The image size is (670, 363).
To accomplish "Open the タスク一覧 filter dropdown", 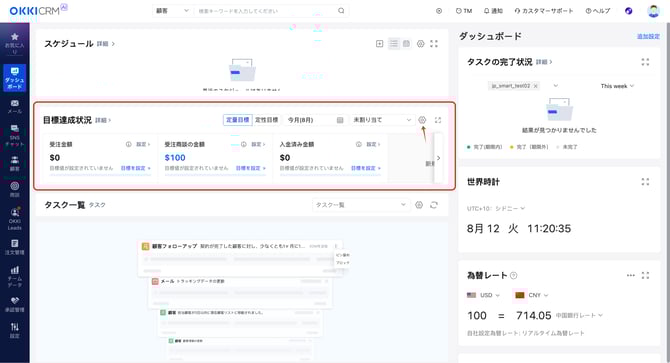I will [x=361, y=205].
